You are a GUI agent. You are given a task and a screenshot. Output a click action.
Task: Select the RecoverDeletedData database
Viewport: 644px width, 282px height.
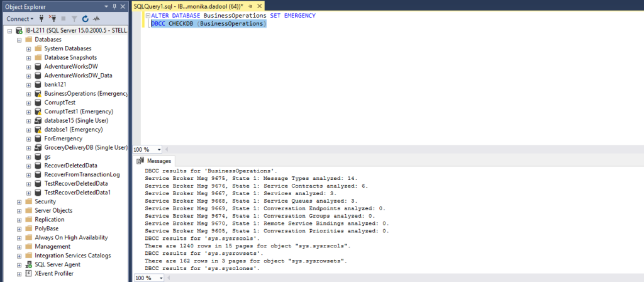pos(70,166)
